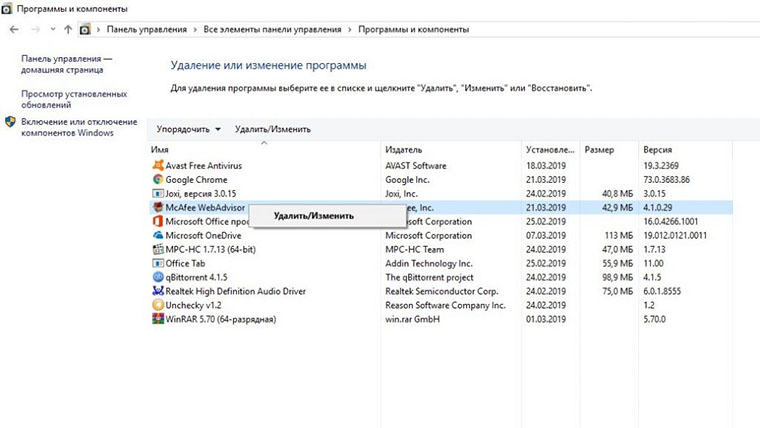Sort list by Издатель column header
The height and width of the screenshot is (428, 760).
click(x=404, y=150)
